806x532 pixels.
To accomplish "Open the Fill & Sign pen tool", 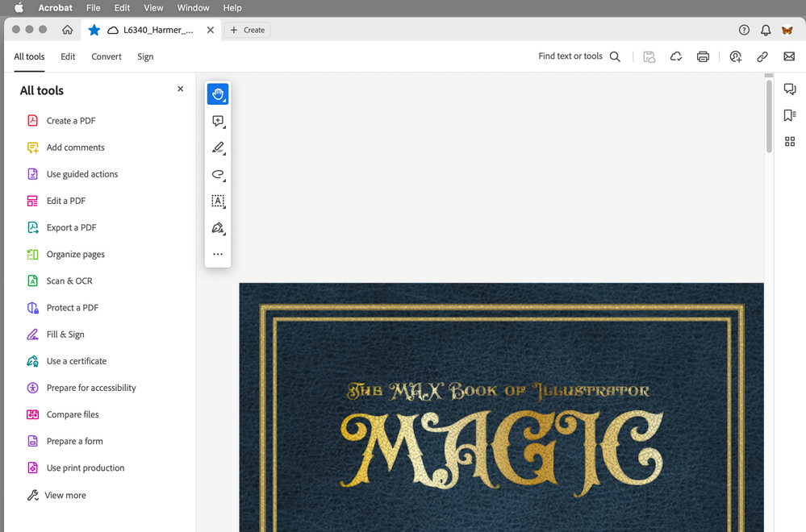I will click(218, 228).
